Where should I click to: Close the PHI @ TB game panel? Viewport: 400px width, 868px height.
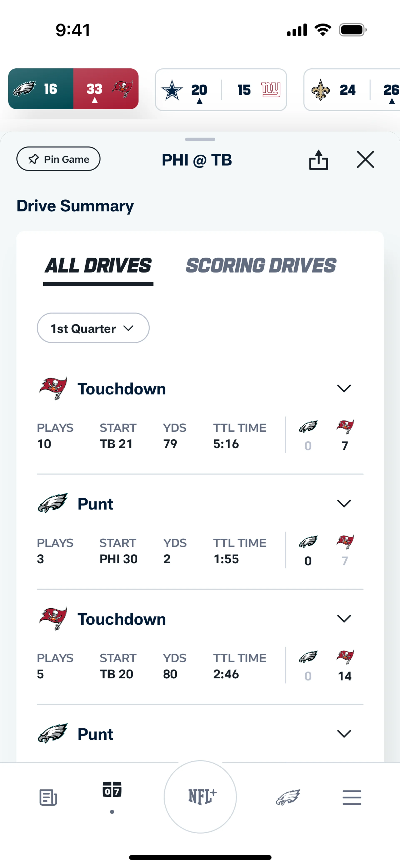click(x=365, y=159)
